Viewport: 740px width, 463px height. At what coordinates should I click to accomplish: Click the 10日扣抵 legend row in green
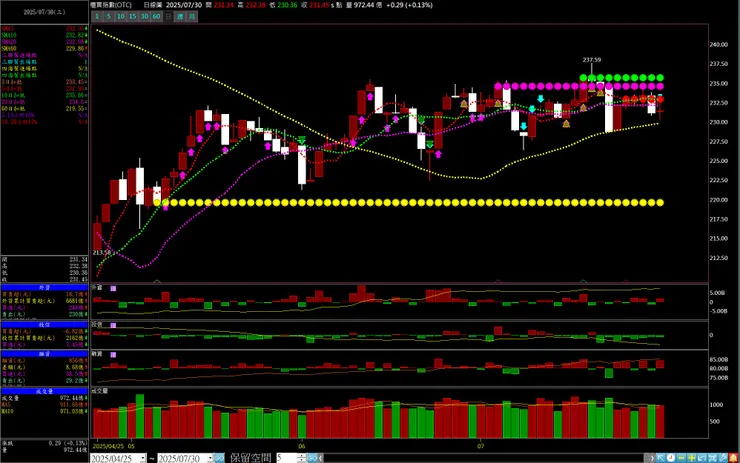(44, 95)
